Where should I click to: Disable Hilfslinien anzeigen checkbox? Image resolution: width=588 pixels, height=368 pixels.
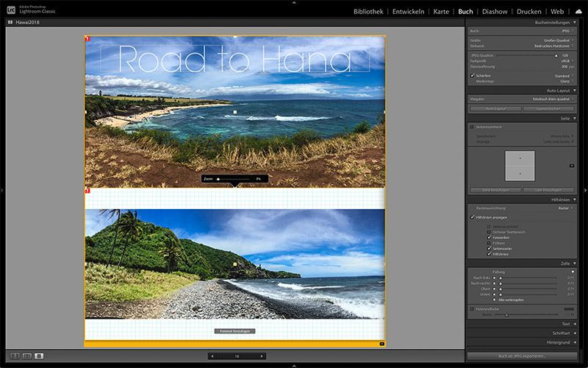coord(473,217)
